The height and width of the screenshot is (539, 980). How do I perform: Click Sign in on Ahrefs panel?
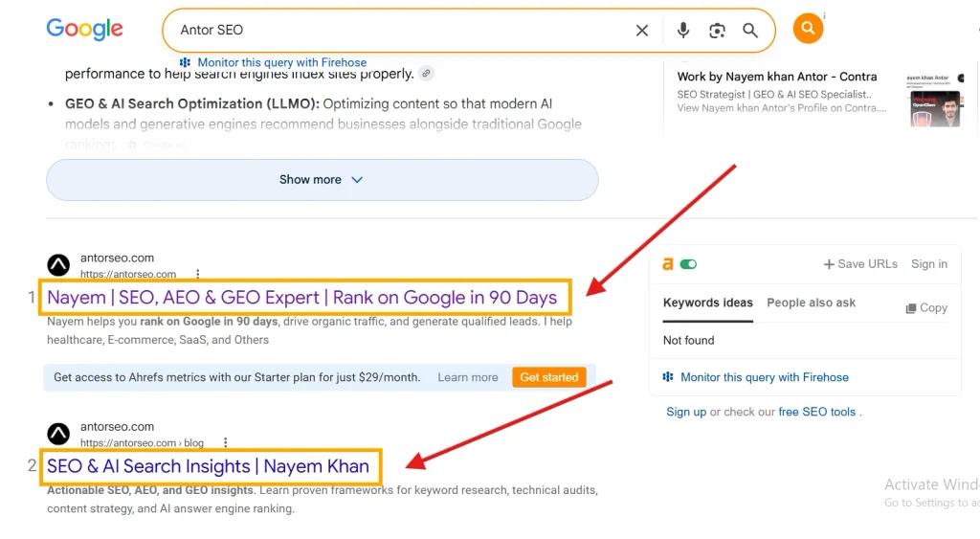pyautogui.click(x=928, y=264)
